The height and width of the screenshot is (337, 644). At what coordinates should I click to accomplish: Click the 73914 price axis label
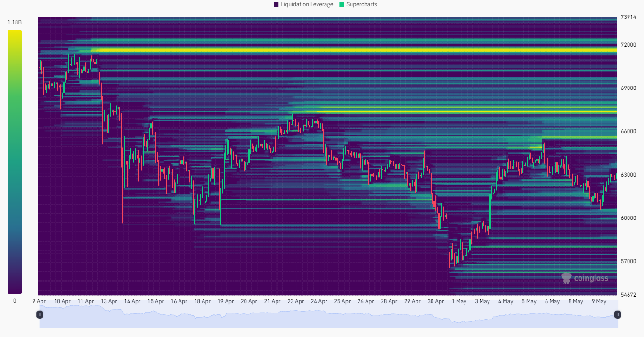point(628,17)
